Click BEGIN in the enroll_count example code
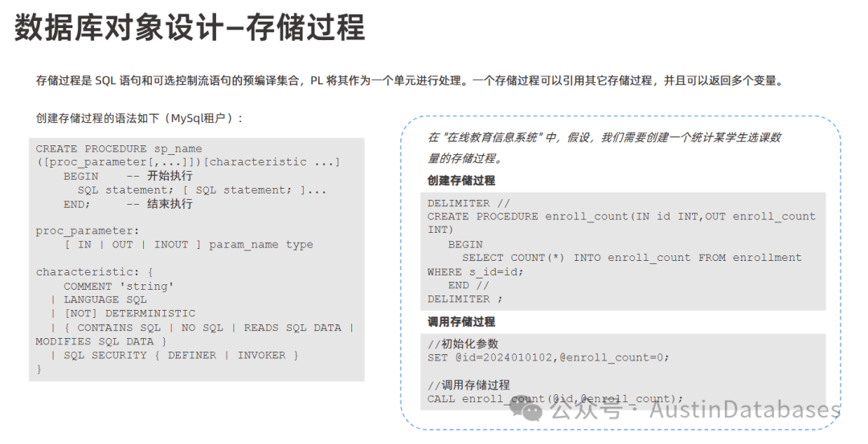The image size is (868, 444). [x=465, y=244]
